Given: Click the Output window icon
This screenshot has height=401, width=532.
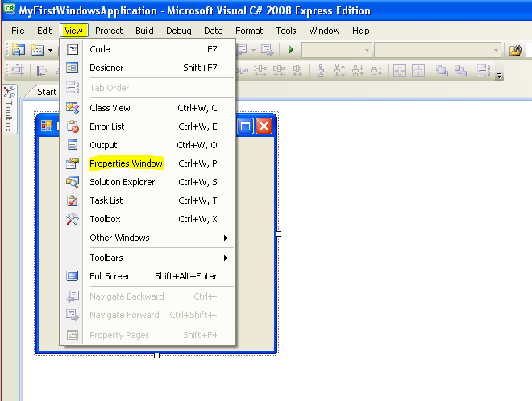Looking at the screenshot, I should click(73, 145).
